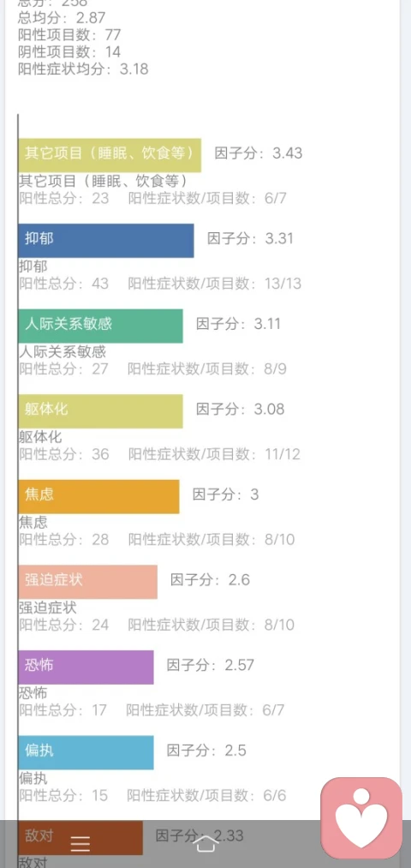
Task: Click the blue 抑郁 bar
Action: (106, 241)
